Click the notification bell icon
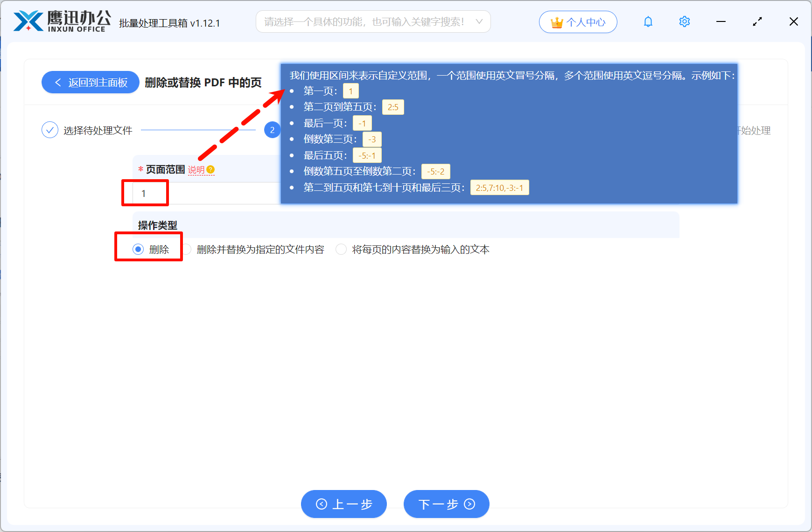Screen dimensions: 812x532 click(x=648, y=21)
